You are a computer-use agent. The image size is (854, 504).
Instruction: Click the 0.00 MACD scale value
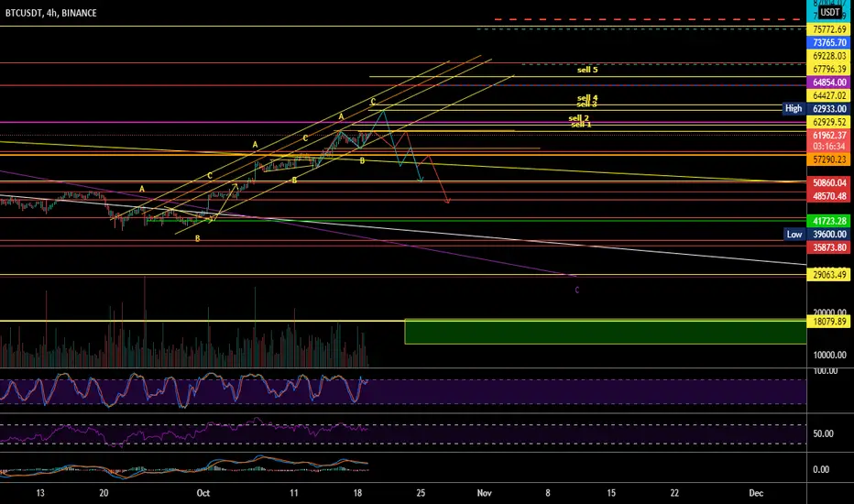pos(821,470)
